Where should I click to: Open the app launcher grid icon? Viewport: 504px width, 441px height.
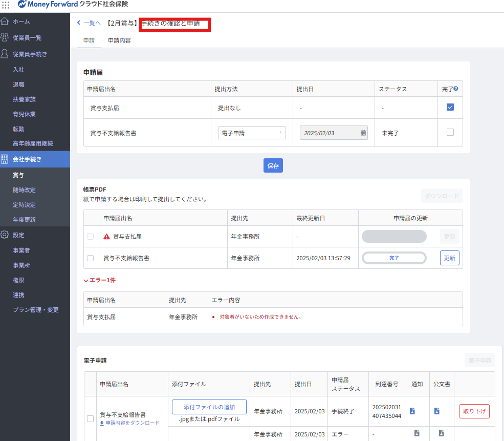(x=6, y=4)
